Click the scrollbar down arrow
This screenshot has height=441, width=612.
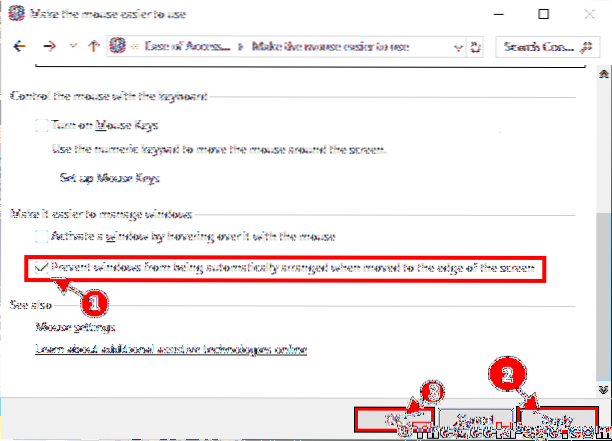(604, 389)
